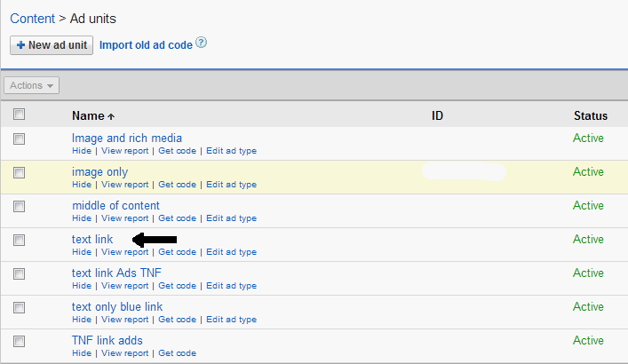Toggle the select-all checkbox in header
Screen dimensions: 628x364
pos(19,115)
